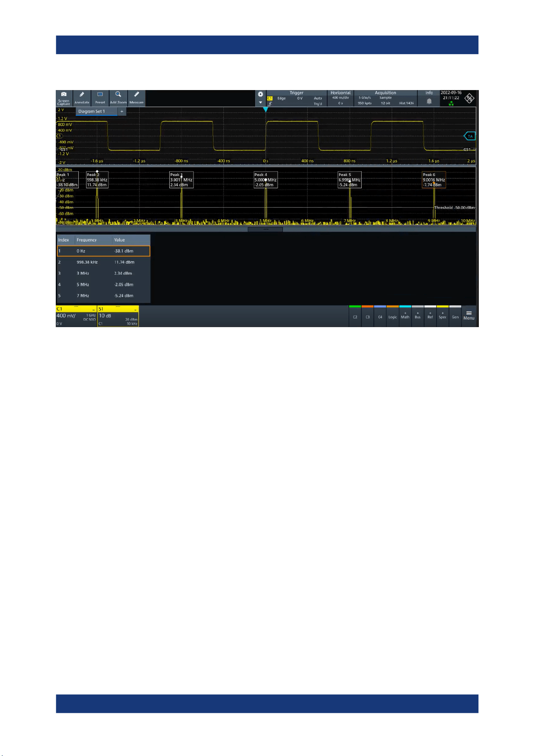Open the Annotate pencil tool
The width and height of the screenshot is (535, 756).
point(82,98)
